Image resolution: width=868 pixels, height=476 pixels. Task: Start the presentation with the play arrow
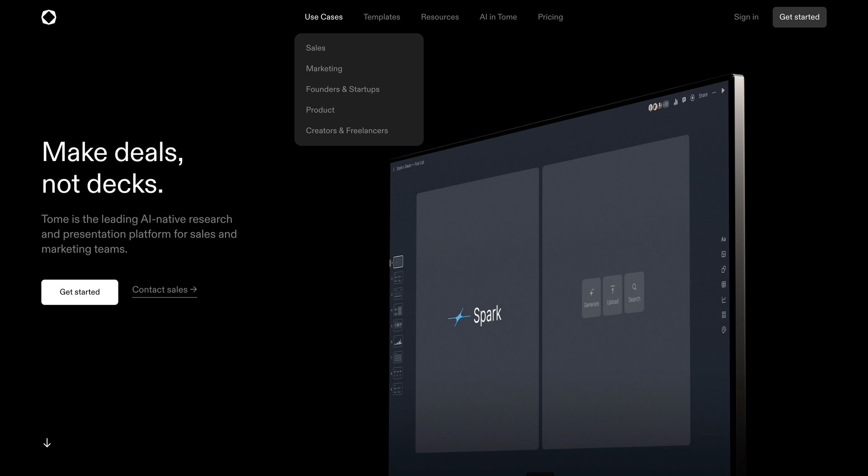pos(723,90)
